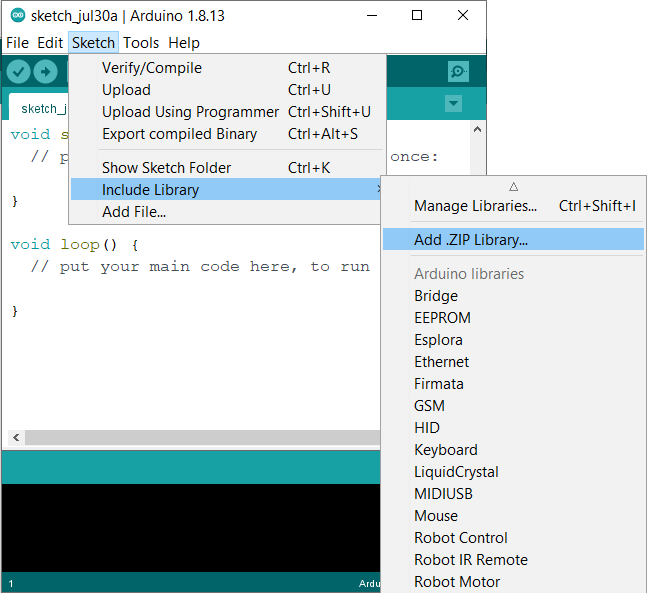Include the GSM library
Viewport: 647px width, 593px height.
(513, 406)
